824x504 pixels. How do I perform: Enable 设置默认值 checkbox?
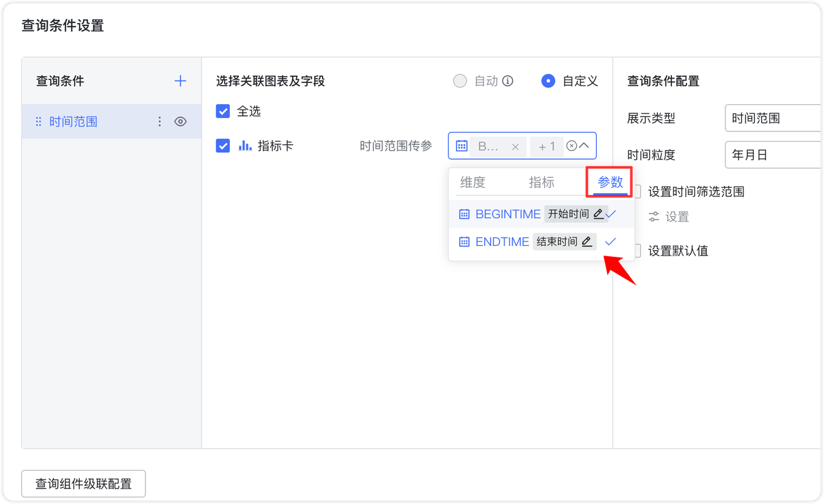pyautogui.click(x=637, y=251)
